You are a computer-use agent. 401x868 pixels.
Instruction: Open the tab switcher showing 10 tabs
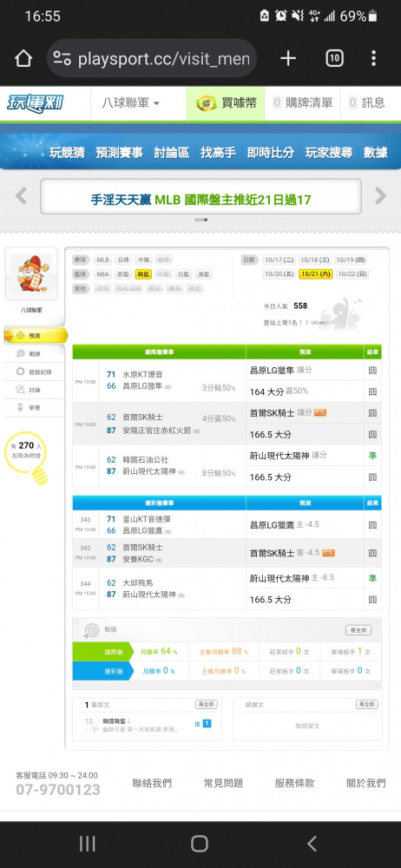(334, 58)
